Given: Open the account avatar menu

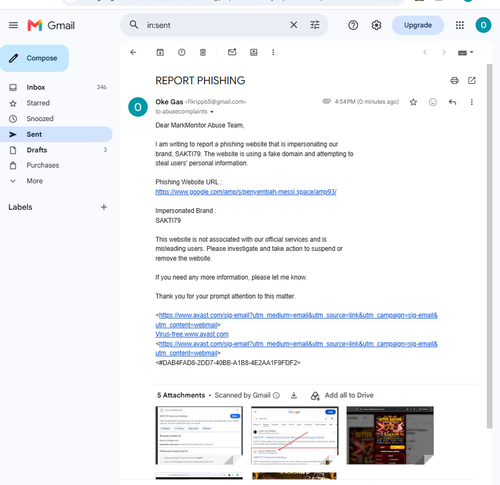Looking at the screenshot, I should click(483, 25).
